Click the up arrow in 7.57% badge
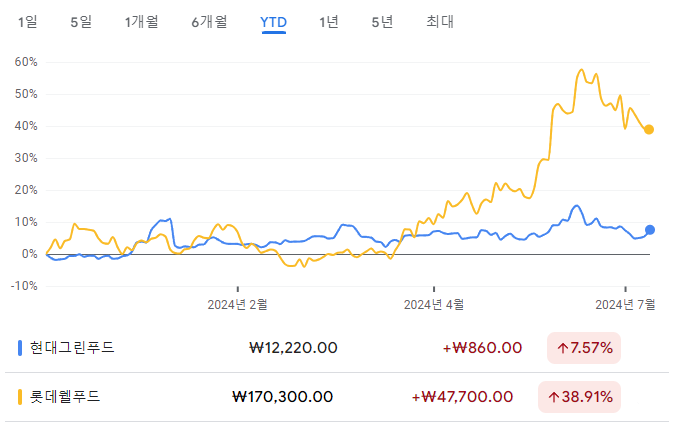The width and height of the screenshot is (684, 430). click(562, 348)
